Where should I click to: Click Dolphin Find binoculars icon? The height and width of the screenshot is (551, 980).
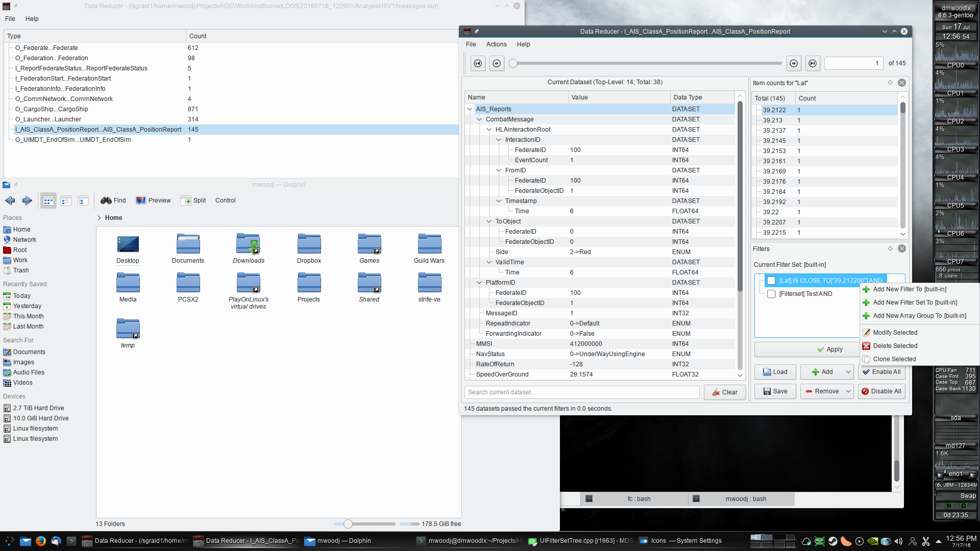point(106,201)
